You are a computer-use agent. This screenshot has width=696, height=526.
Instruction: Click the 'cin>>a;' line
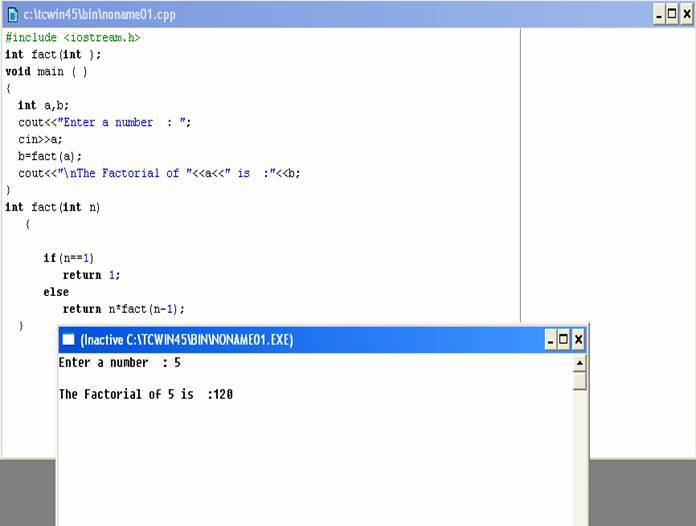pyautogui.click(x=40, y=139)
